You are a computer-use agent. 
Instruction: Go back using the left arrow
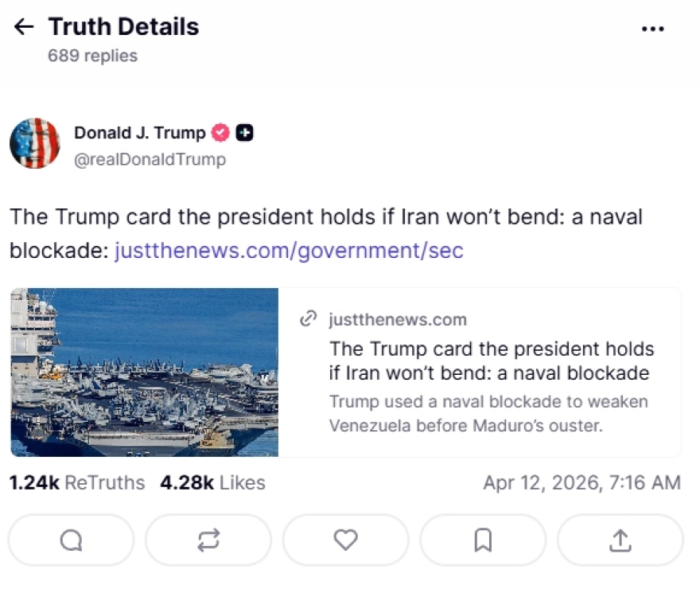tap(24, 27)
